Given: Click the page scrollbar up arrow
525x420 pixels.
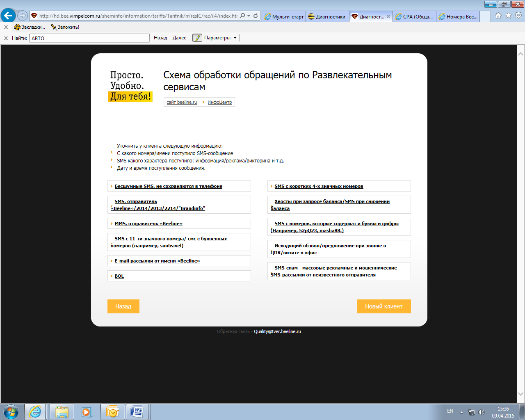Looking at the screenshot, I should tap(520, 54).
